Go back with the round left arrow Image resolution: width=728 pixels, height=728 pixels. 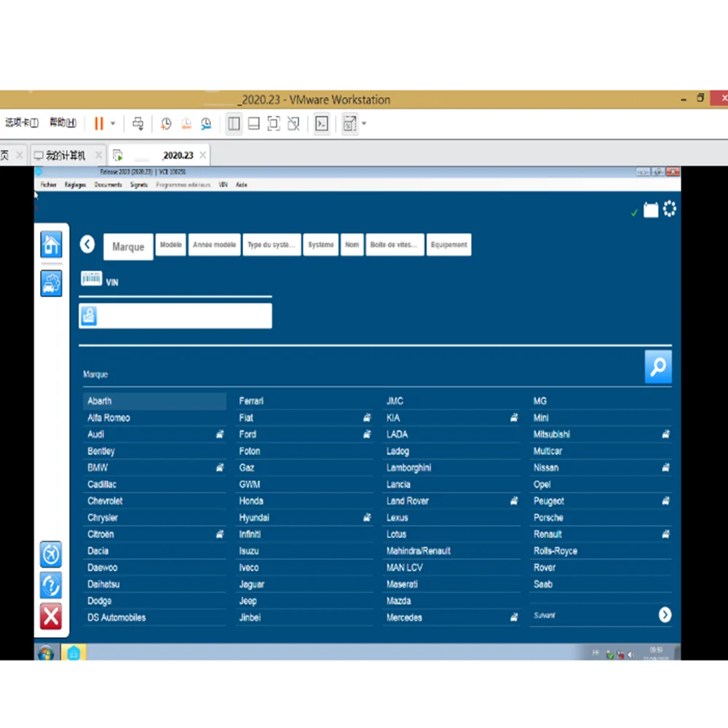click(87, 244)
